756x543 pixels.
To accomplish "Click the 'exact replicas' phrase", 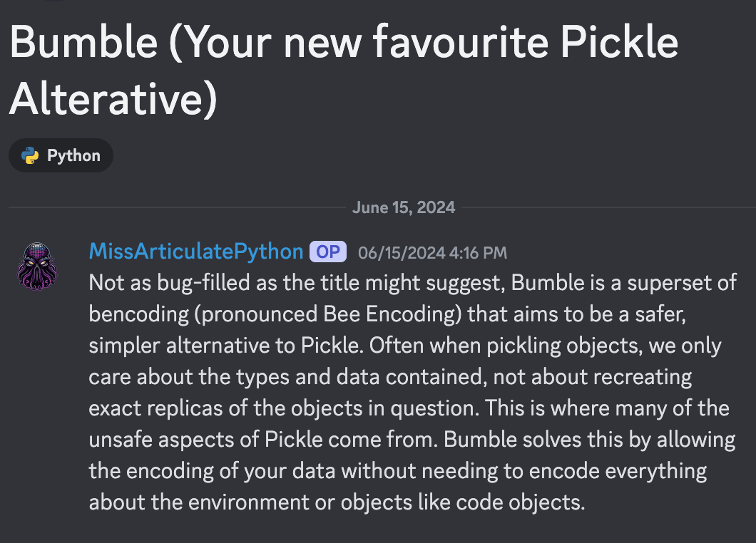I will pyautogui.click(x=163, y=408).
